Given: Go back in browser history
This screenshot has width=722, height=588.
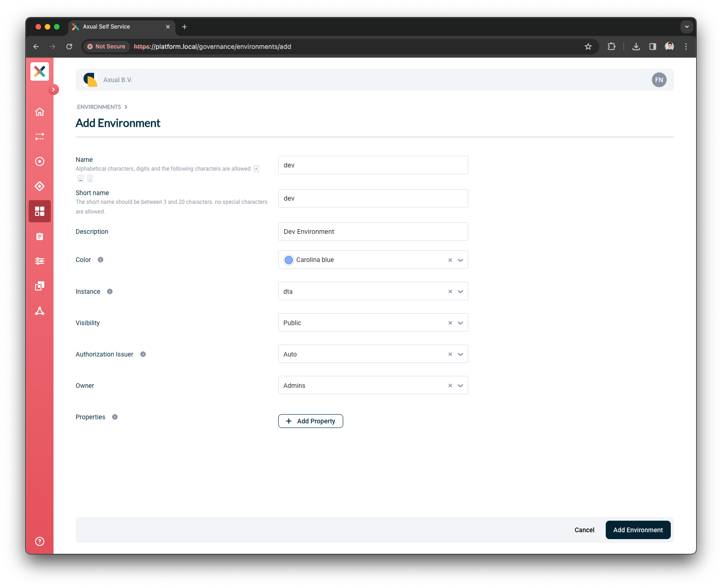Looking at the screenshot, I should 36,47.
